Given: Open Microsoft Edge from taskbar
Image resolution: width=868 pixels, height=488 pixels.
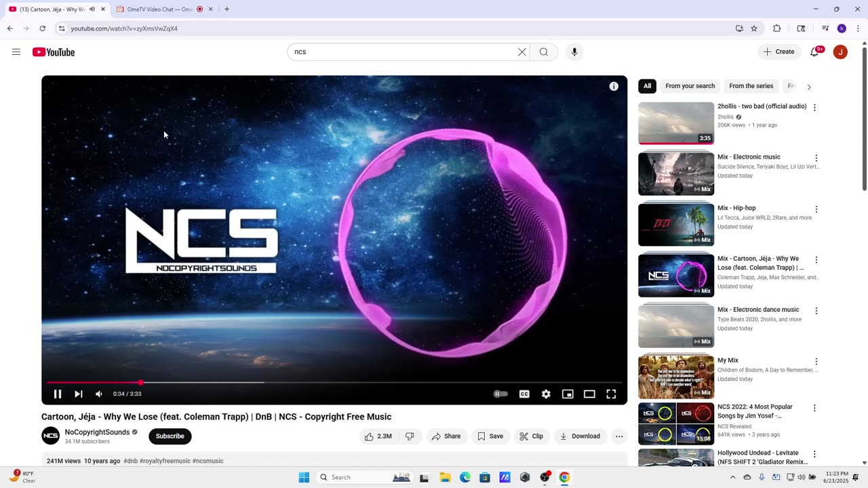Looking at the screenshot, I should click(465, 477).
